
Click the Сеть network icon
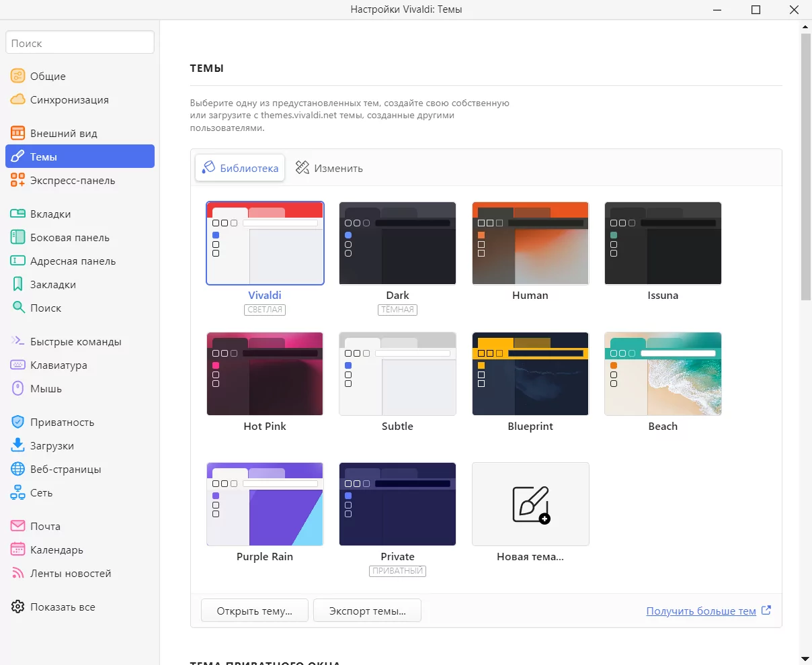point(18,492)
